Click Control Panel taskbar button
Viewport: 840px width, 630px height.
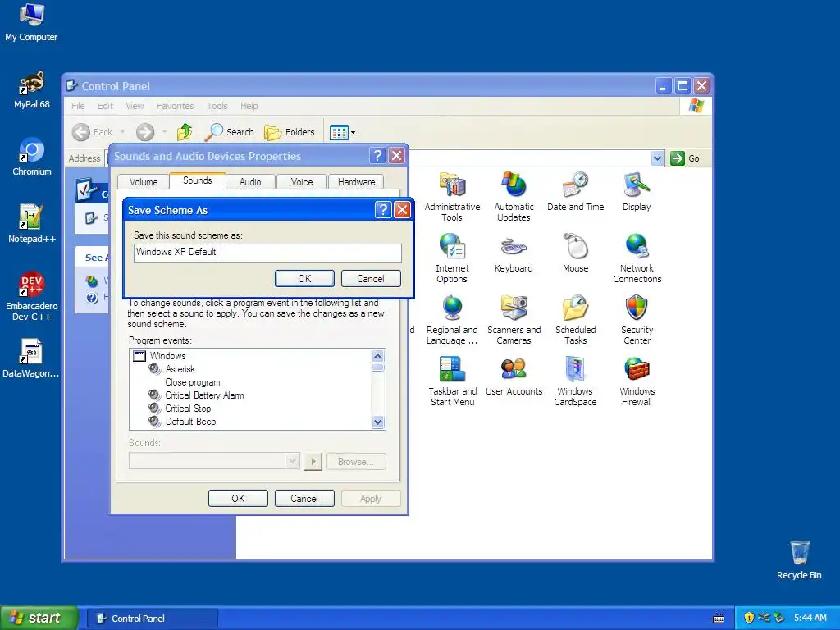[152, 619]
